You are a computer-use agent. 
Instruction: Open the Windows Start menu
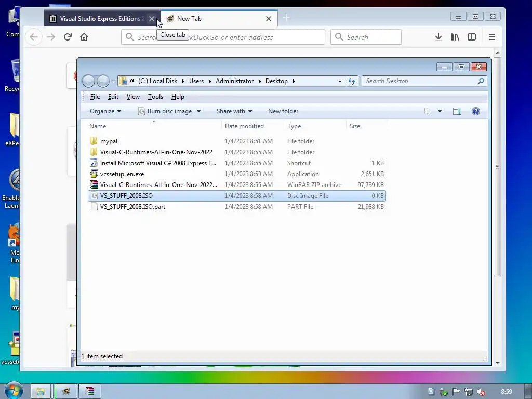pyautogui.click(x=13, y=391)
